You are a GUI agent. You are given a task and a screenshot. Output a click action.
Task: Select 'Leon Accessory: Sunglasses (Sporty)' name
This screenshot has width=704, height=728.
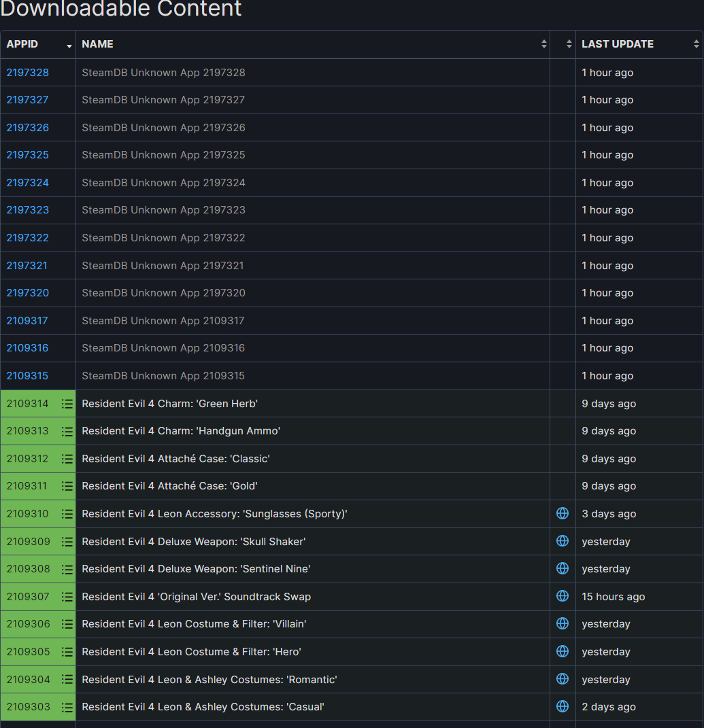click(215, 514)
